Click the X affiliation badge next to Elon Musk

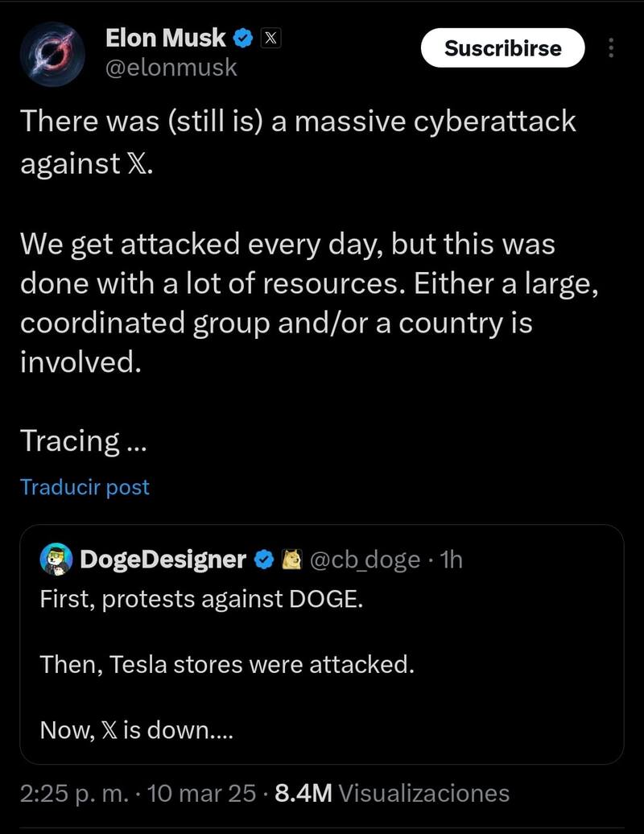tap(270, 38)
